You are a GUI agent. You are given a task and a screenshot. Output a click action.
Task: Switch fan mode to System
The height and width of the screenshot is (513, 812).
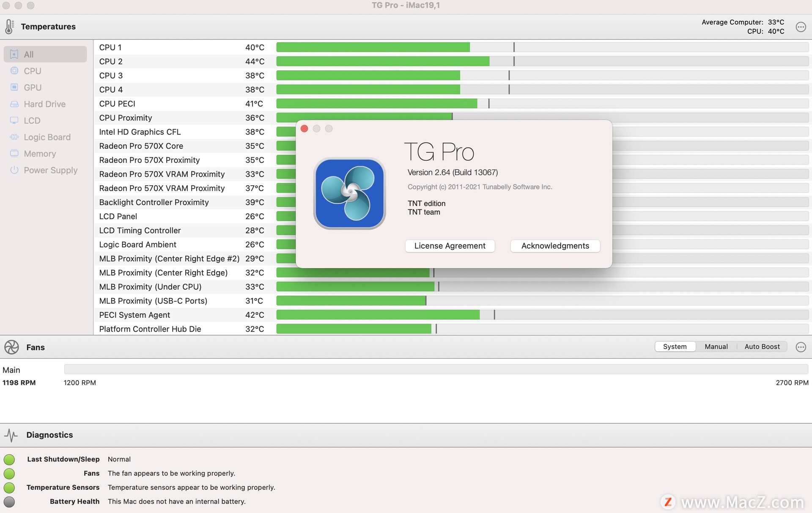(x=675, y=346)
